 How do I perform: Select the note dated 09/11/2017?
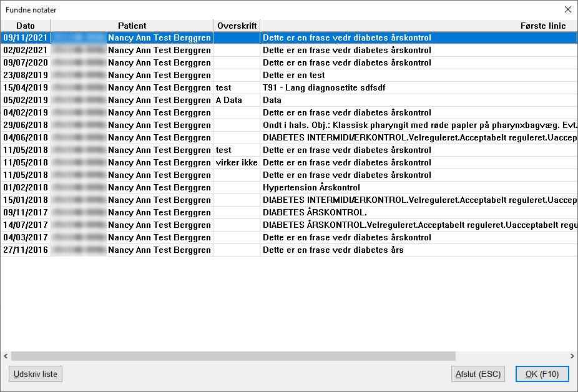pyautogui.click(x=289, y=212)
